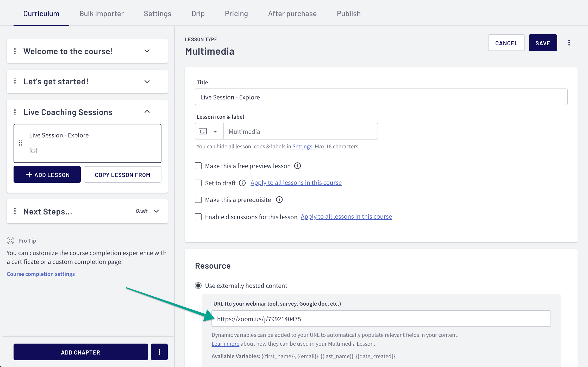The height and width of the screenshot is (367, 588).
Task: Click info icon next to Set to draft
Action: pos(242,183)
